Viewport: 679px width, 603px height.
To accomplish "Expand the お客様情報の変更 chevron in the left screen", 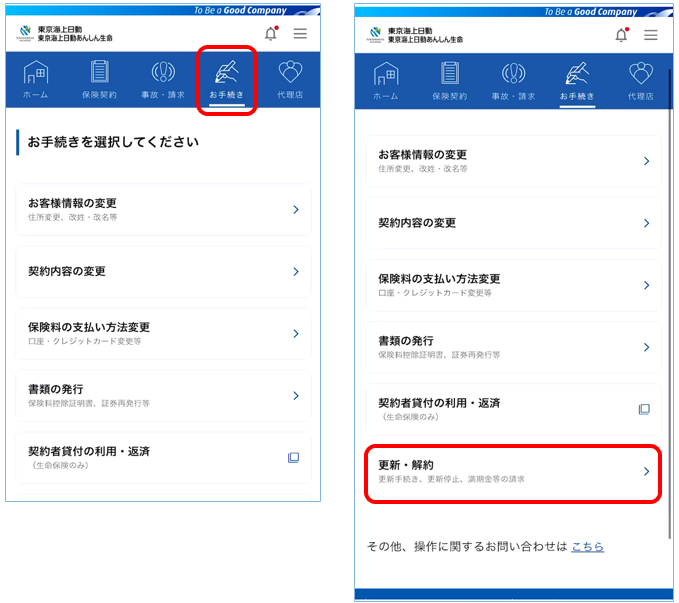I will pos(296,209).
